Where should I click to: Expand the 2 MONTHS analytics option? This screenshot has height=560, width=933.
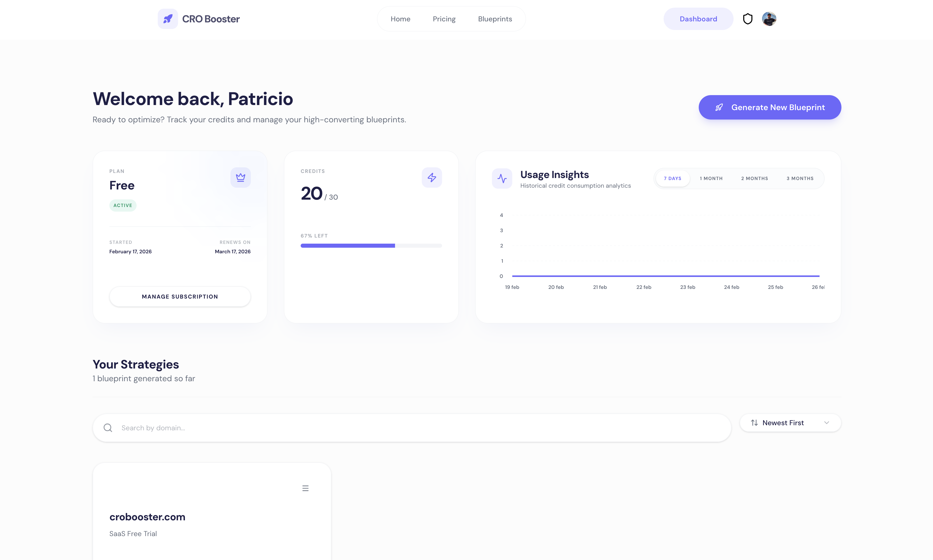pos(754,178)
